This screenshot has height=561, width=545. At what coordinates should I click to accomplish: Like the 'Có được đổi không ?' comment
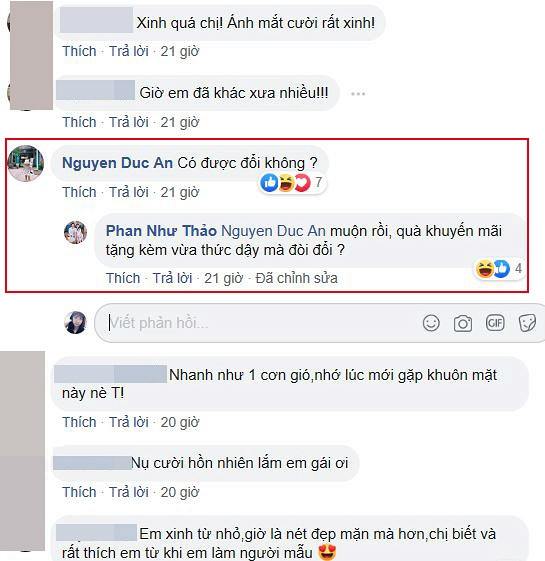(x=79, y=192)
